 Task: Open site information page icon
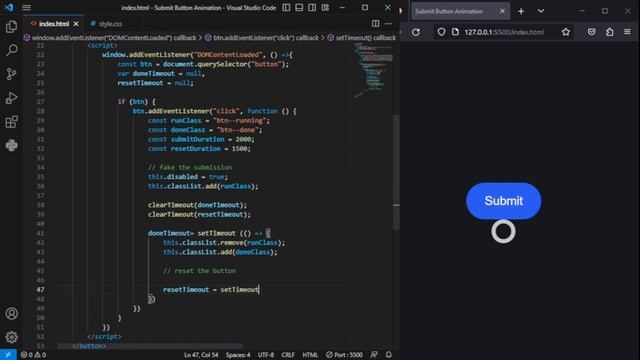(x=455, y=32)
